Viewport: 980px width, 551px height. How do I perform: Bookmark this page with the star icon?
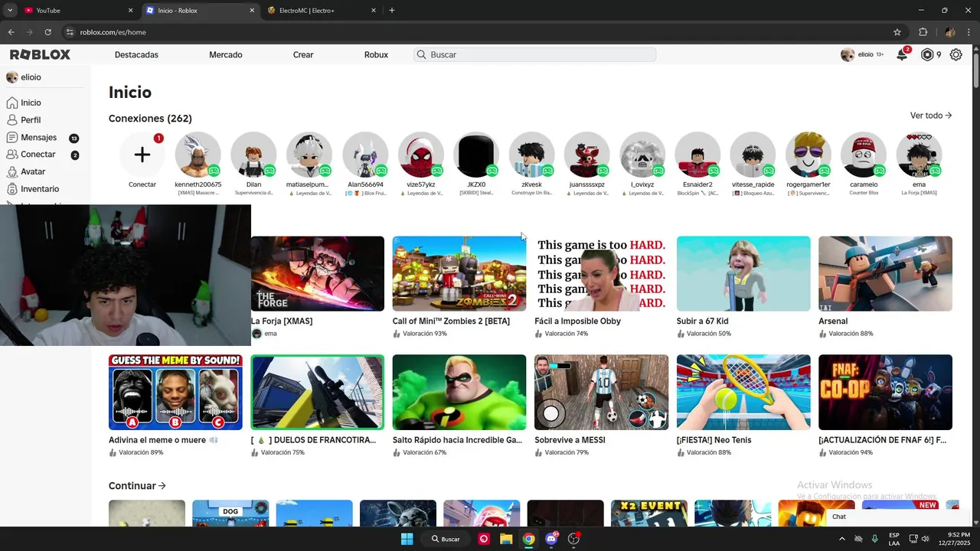click(897, 32)
